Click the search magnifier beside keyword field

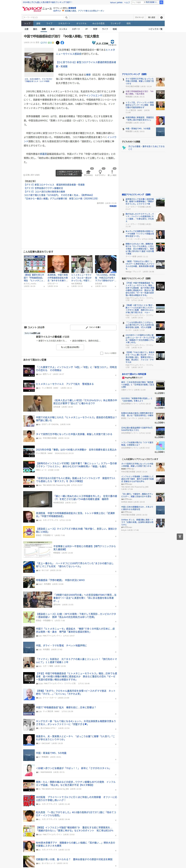[66, 17]
